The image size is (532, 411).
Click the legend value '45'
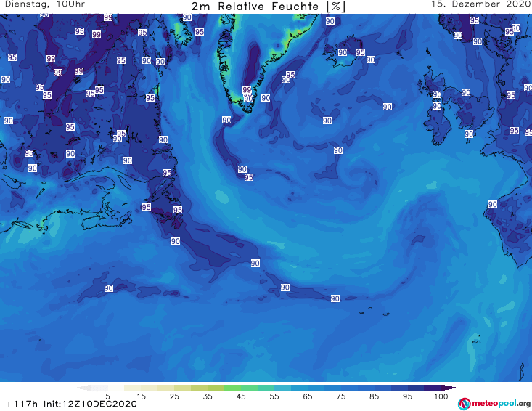(x=241, y=396)
